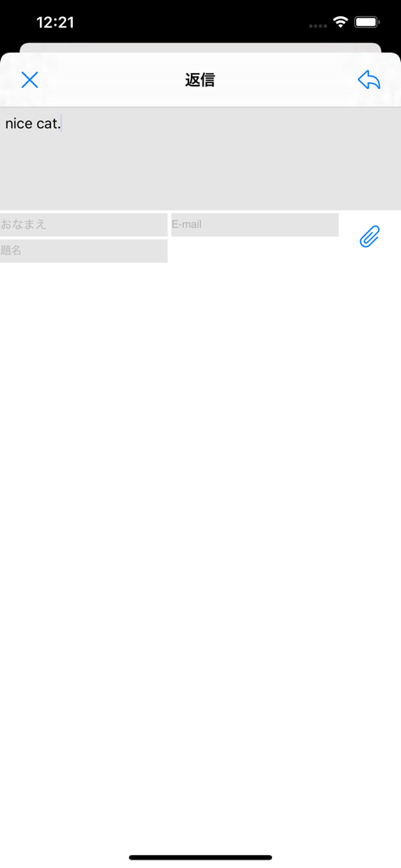Click inside the message body text area

(x=200, y=159)
